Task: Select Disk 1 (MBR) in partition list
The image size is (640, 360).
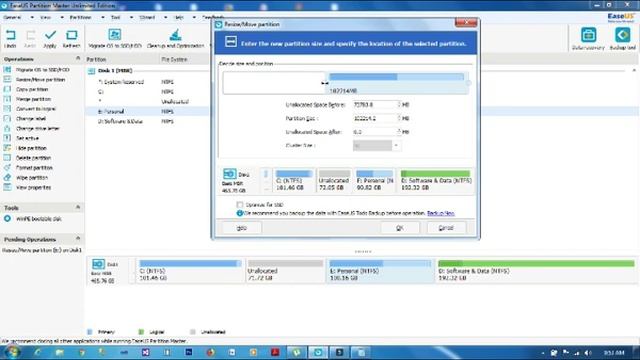Action: click(115, 71)
